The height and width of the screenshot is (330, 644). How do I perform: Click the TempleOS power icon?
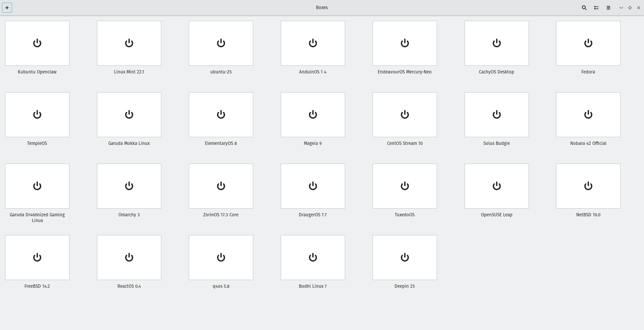(x=37, y=114)
